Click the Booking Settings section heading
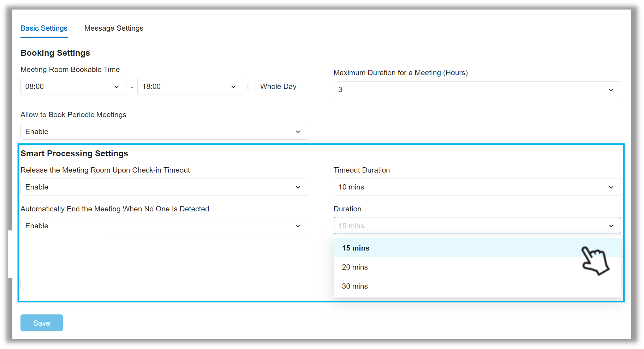The image size is (644, 349). (x=55, y=53)
